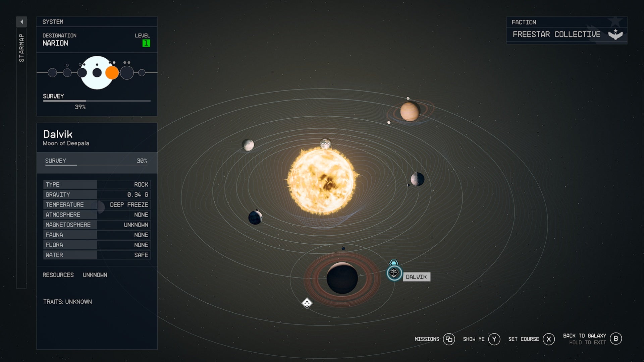Click the Missions controller glyph icon

pyautogui.click(x=450, y=339)
